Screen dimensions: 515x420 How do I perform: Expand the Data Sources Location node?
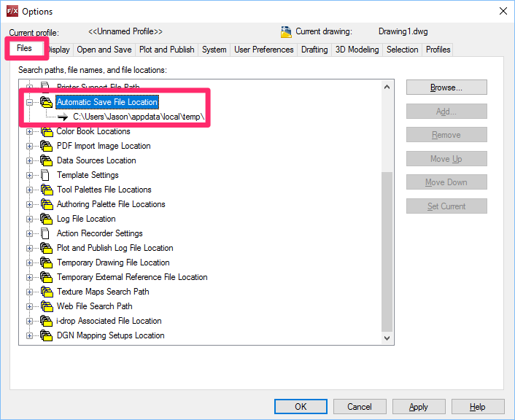coord(29,161)
